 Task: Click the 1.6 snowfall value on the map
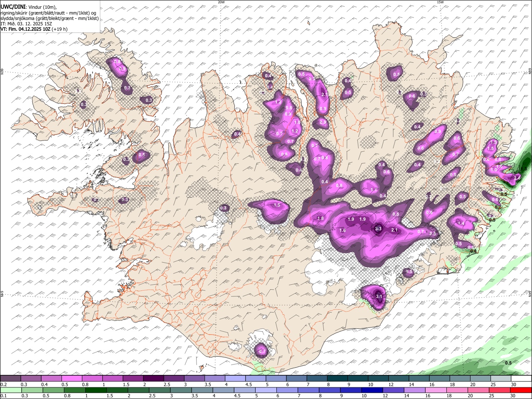(x=343, y=230)
